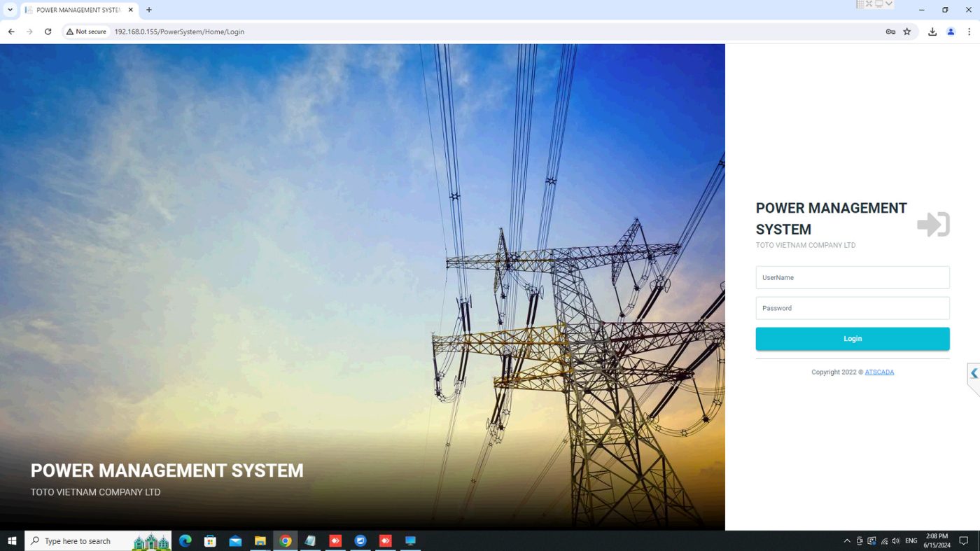
Task: Expand the side panel chevron on right edge
Action: pyautogui.click(x=974, y=374)
